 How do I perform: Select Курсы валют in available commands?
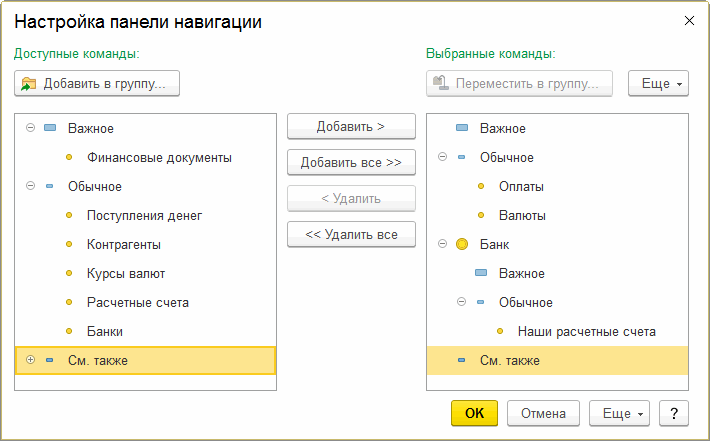[126, 273]
